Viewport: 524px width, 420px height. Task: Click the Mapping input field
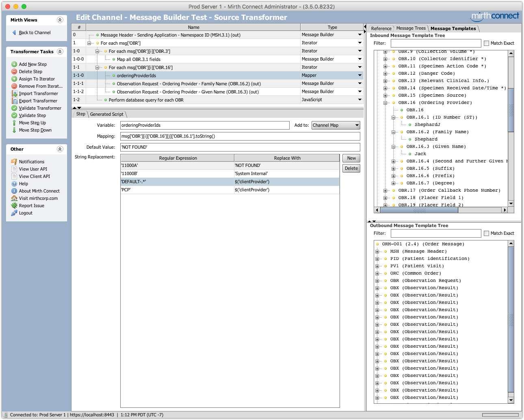pos(240,136)
